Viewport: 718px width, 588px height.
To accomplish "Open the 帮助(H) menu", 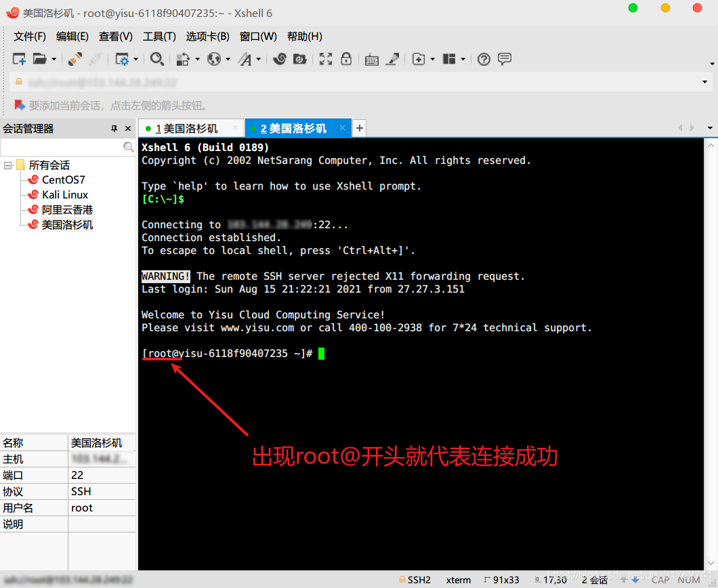I will pyautogui.click(x=305, y=36).
